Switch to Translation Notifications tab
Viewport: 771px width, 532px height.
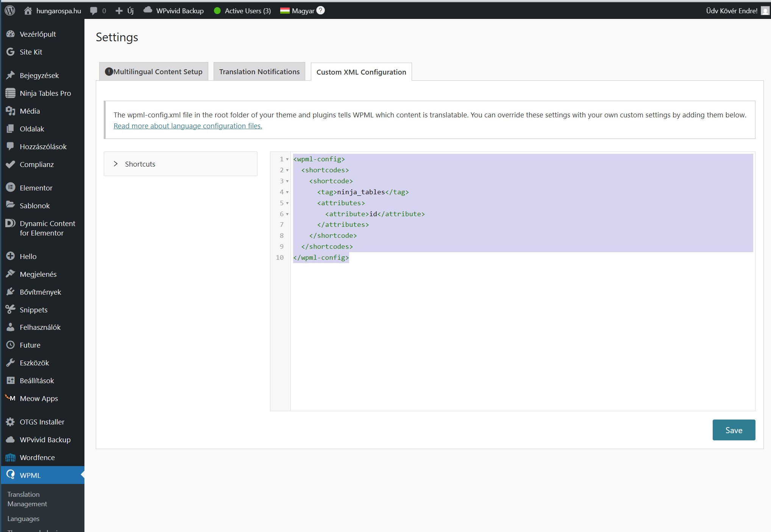259,72
